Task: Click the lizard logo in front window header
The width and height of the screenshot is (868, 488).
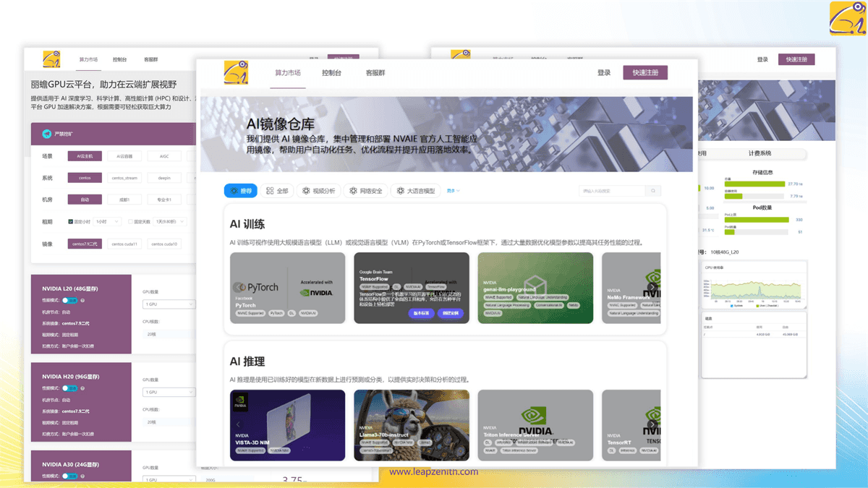Action: 236,73
